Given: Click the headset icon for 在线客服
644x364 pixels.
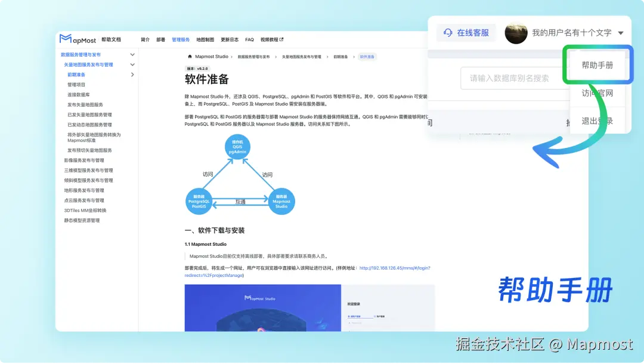Looking at the screenshot, I should click(x=448, y=33).
